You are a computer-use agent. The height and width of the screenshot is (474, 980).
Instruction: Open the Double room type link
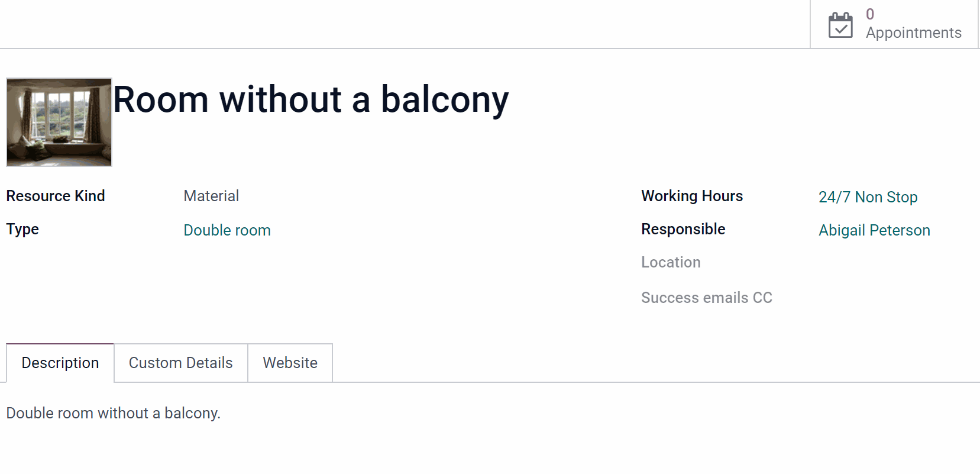[x=227, y=230]
